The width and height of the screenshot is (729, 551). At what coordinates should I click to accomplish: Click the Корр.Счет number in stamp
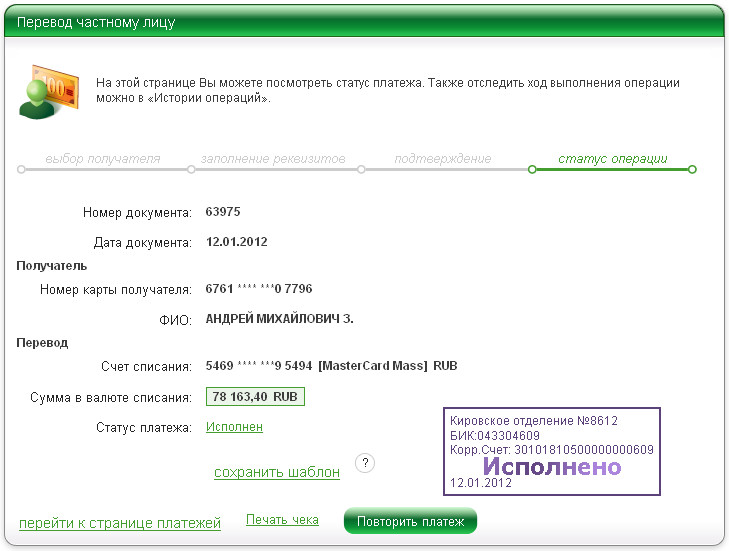584,450
